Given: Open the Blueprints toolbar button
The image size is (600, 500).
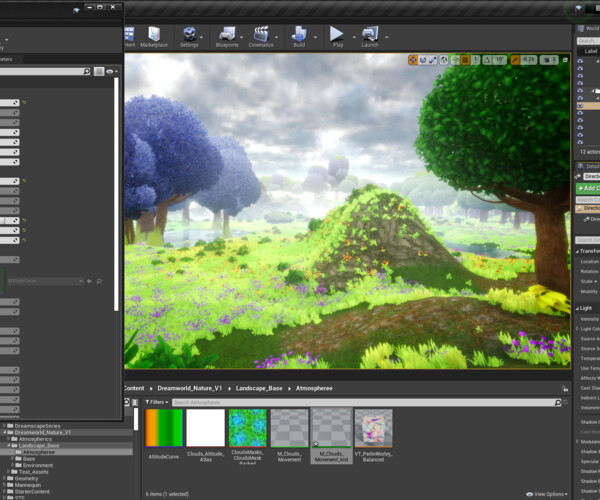Looking at the screenshot, I should coord(227,37).
